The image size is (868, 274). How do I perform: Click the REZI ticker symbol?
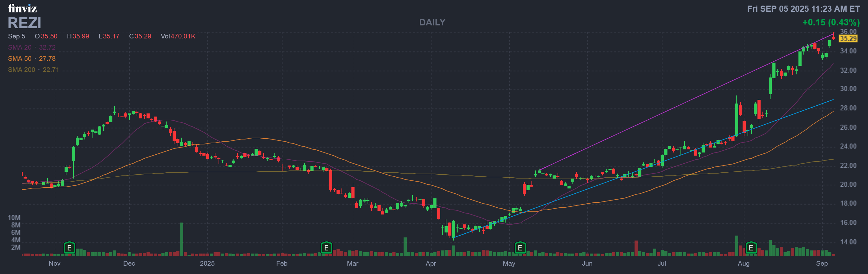click(24, 23)
